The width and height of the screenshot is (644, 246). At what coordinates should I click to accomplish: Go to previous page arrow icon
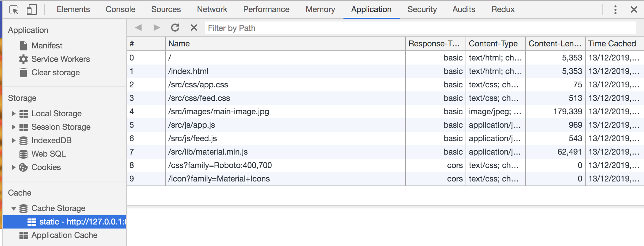(139, 28)
